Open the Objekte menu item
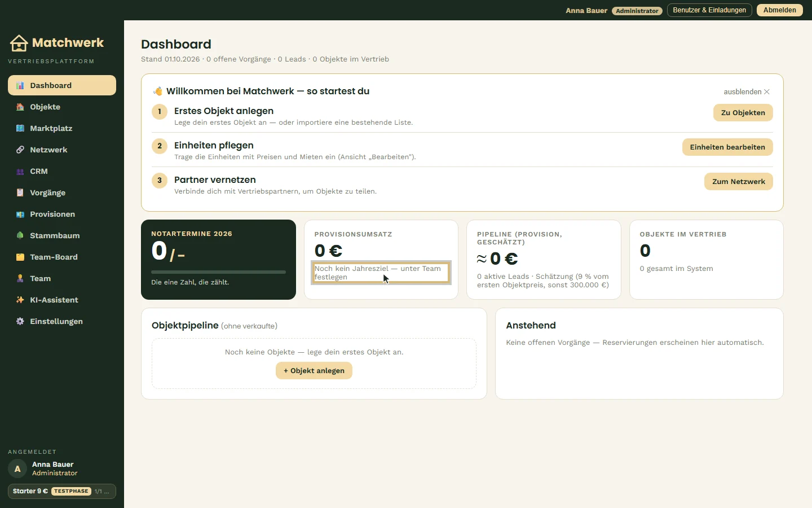This screenshot has height=508, width=812. pyautogui.click(x=62, y=107)
